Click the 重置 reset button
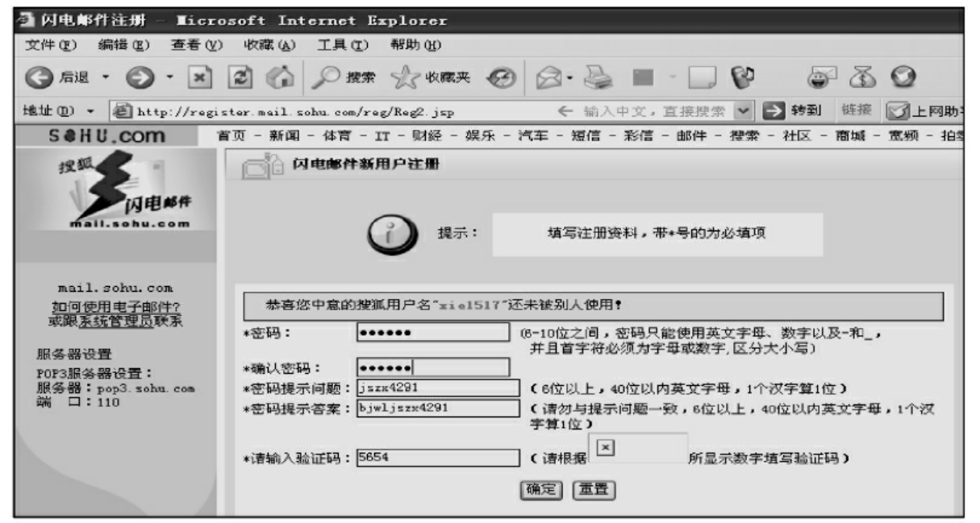This screenshot has height=523, width=980. tap(593, 489)
